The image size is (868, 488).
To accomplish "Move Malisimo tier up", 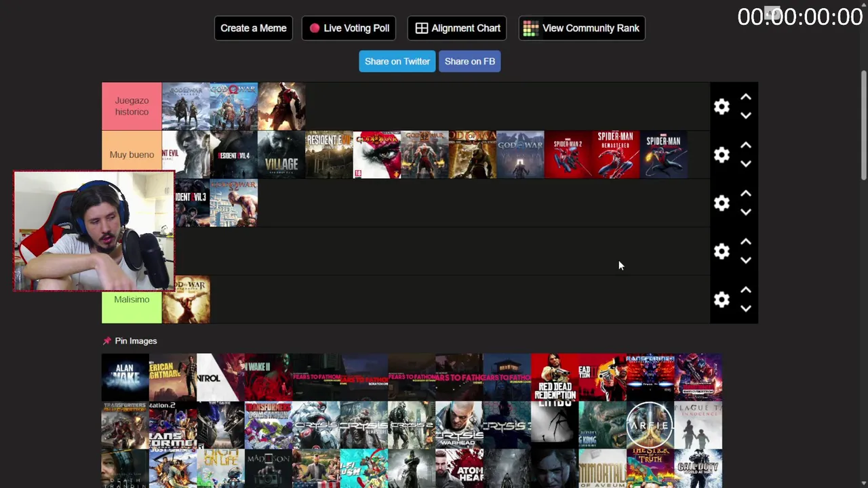I will click(746, 290).
